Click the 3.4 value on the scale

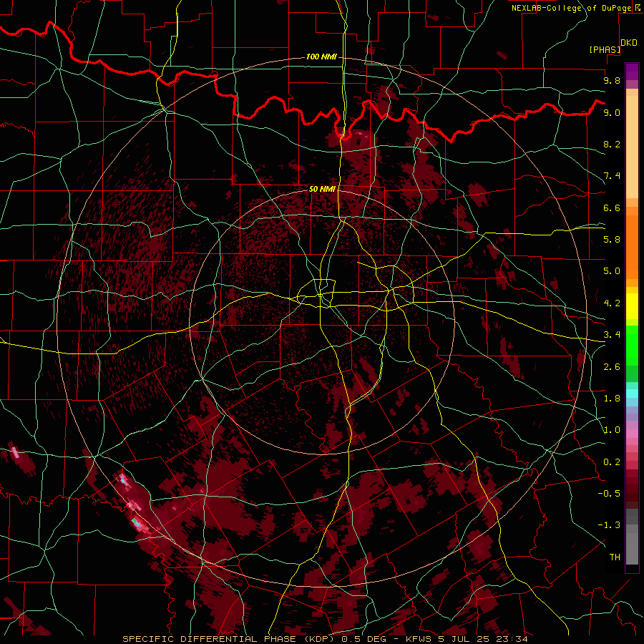point(612,335)
